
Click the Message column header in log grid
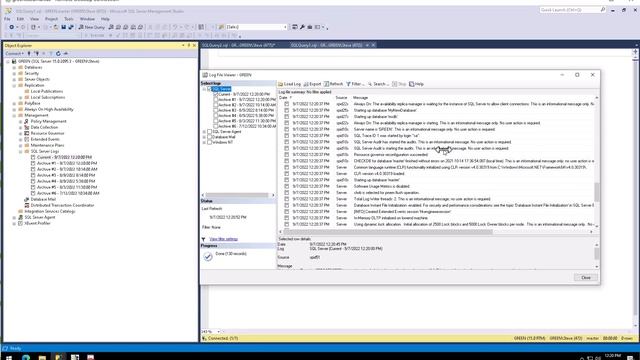(360, 98)
